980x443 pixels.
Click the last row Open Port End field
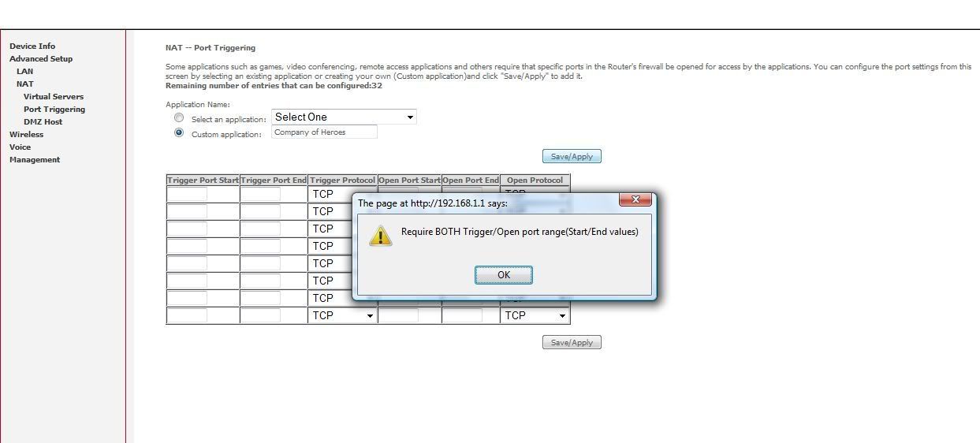pyautogui.click(x=462, y=315)
